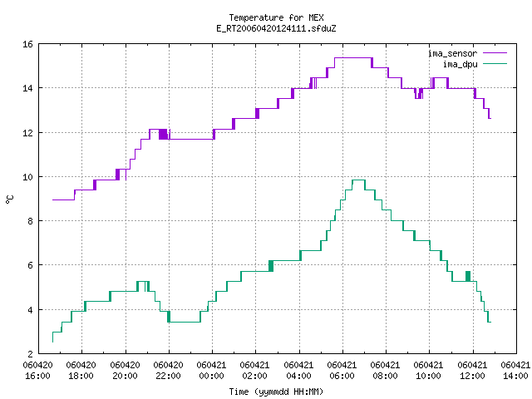The image size is (532, 399).
Task: Click the chart title 'Temperature for MEX'
Action: pos(276,17)
